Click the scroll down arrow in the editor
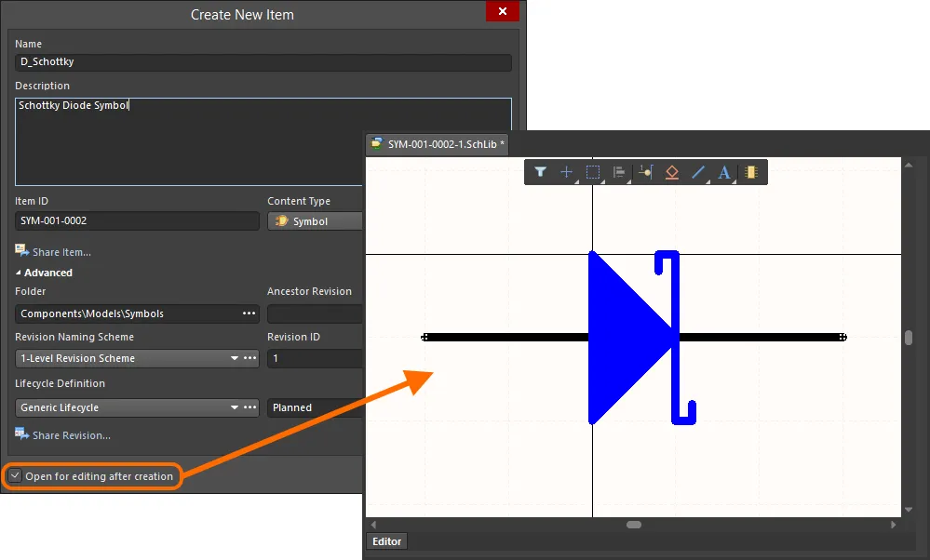This screenshot has height=560, width=930. pyautogui.click(x=908, y=509)
